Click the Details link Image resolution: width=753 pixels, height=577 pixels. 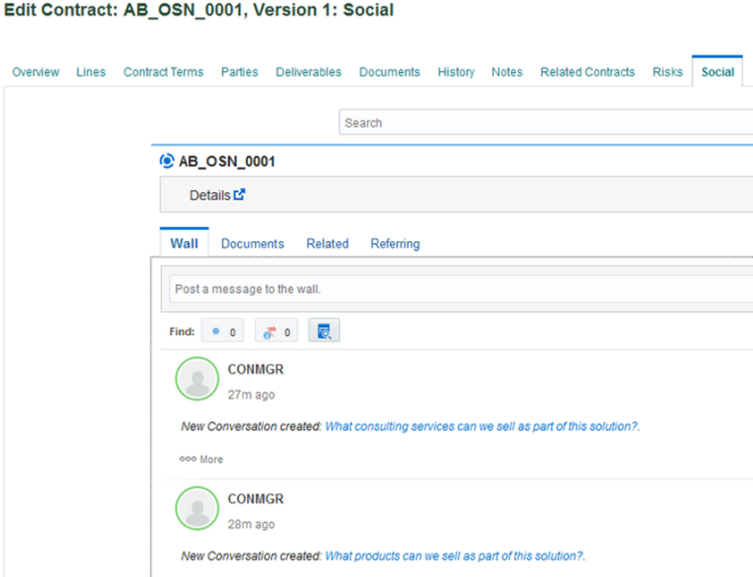click(x=210, y=195)
